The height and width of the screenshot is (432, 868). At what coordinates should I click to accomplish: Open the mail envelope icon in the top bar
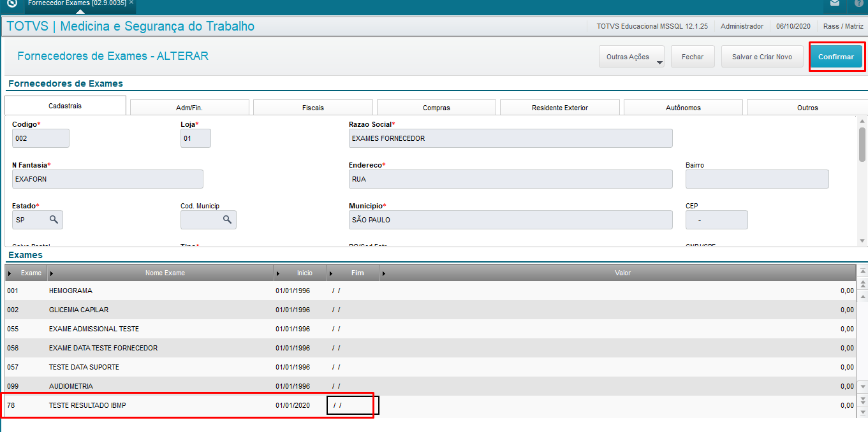point(835,3)
